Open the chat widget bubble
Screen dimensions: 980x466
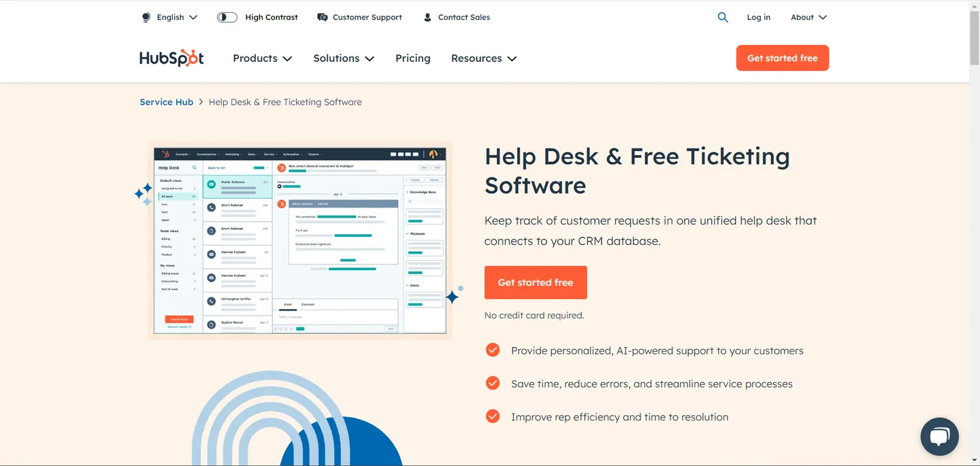[939, 436]
